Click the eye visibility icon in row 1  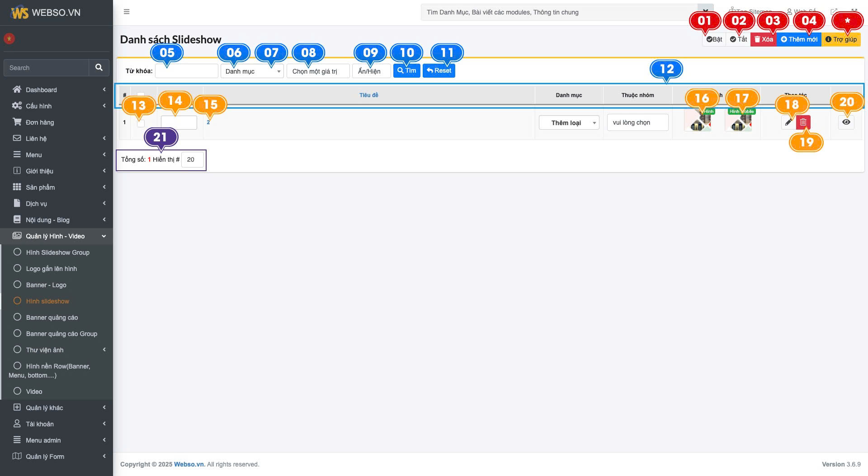(846, 122)
